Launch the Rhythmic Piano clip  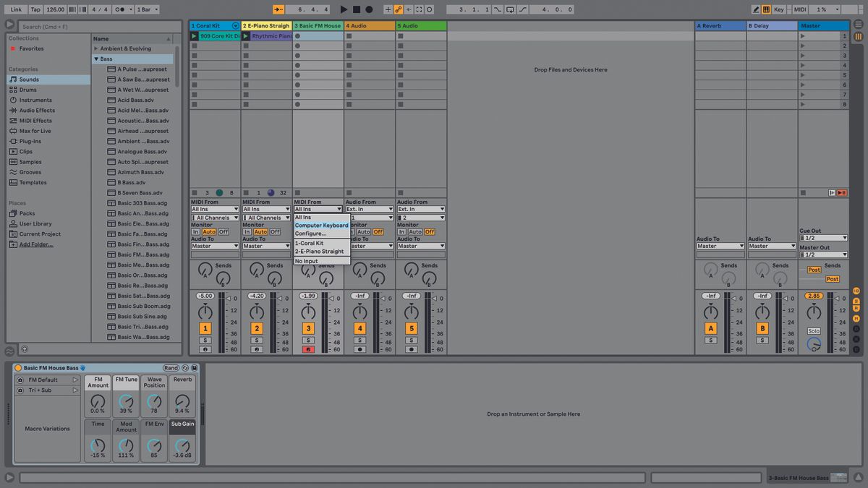click(246, 36)
